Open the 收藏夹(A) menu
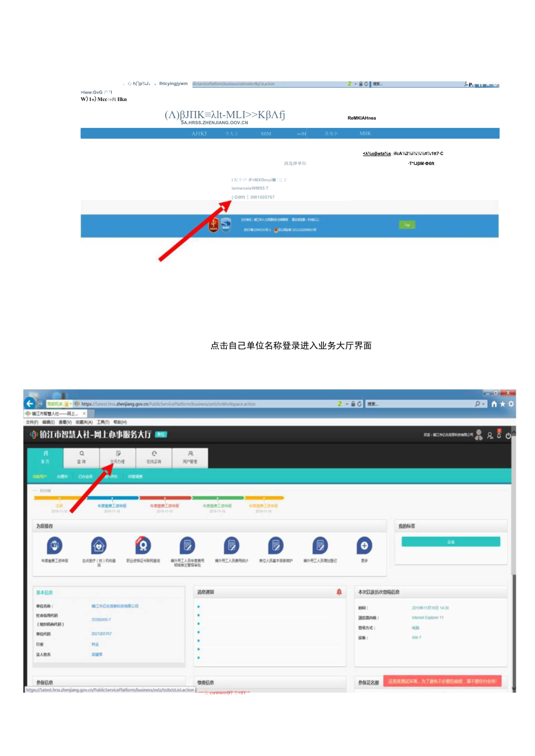Viewport: 535px width, 756px height. (x=84, y=422)
